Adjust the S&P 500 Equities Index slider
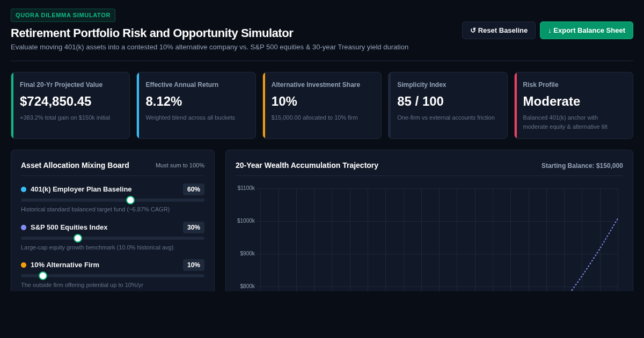Screen dimensions: 644x338 [113, 238]
